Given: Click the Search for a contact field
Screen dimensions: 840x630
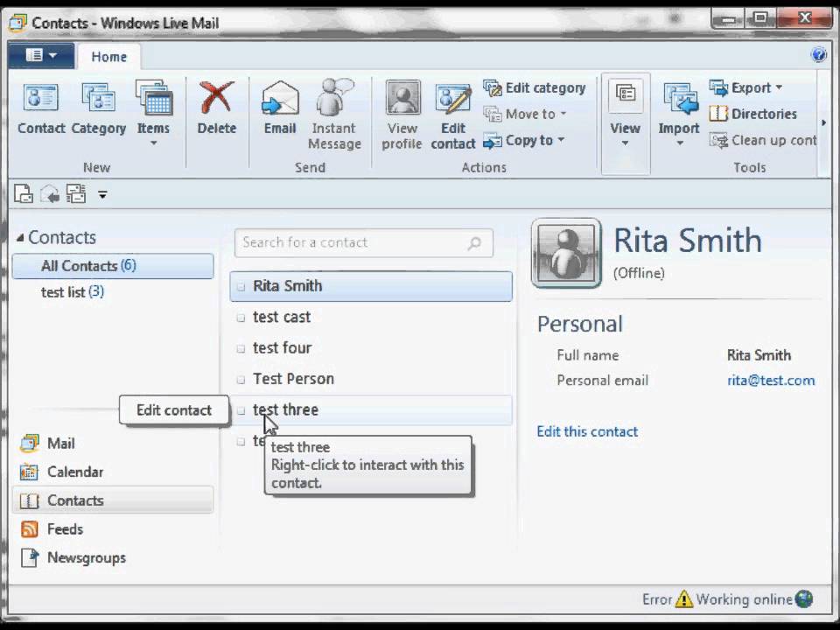Looking at the screenshot, I should click(364, 242).
